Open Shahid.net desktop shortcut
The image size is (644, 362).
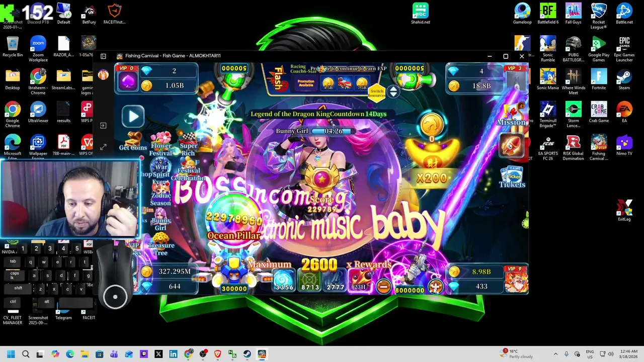[420, 14]
